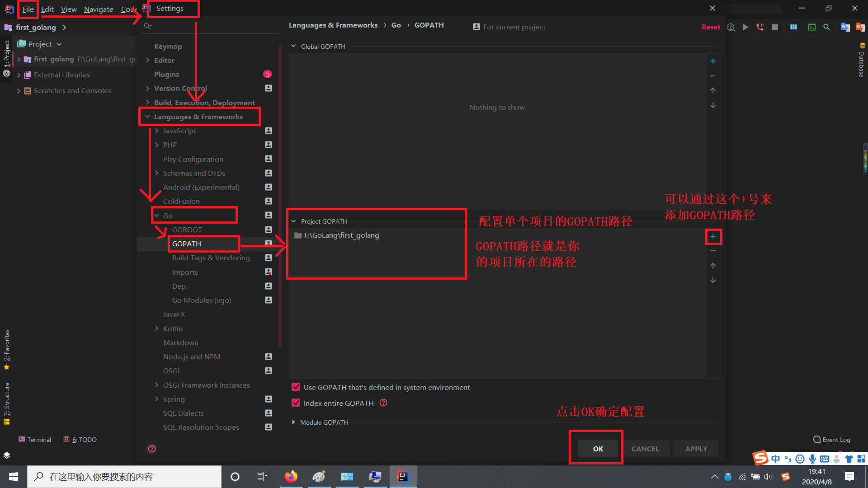Click the red phone debug icon

760,27
